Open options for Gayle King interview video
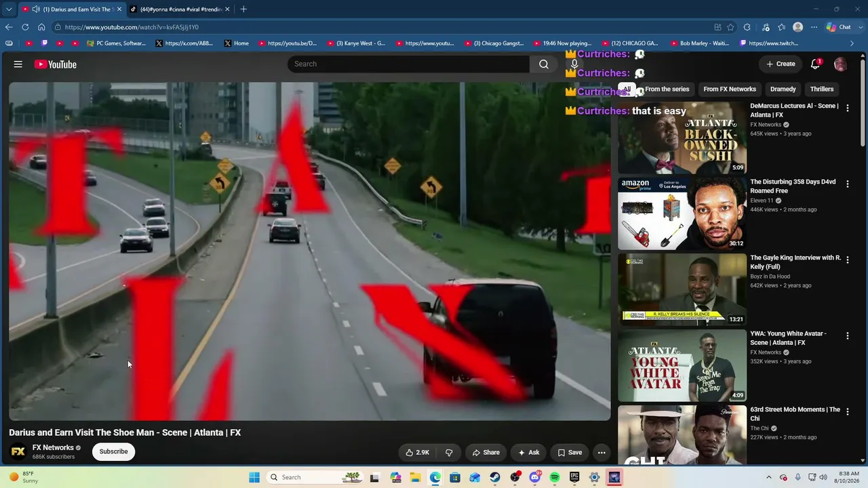This screenshot has height=488, width=868. pos(848,260)
